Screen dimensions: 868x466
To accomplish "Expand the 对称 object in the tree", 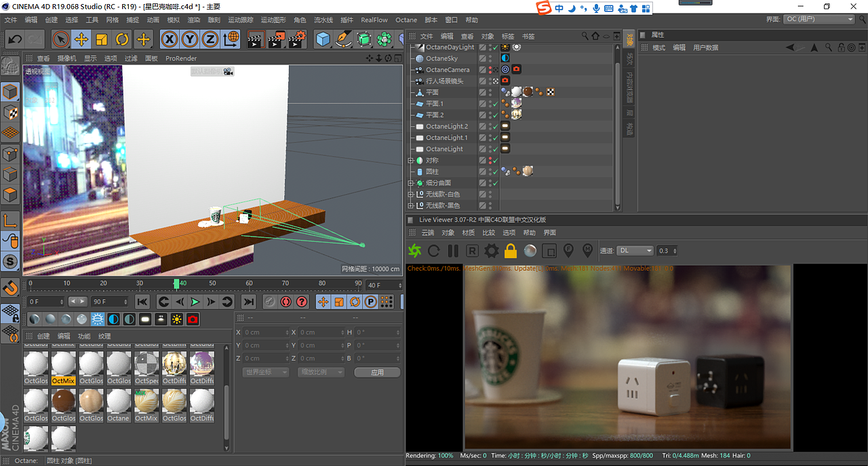I will pos(410,161).
